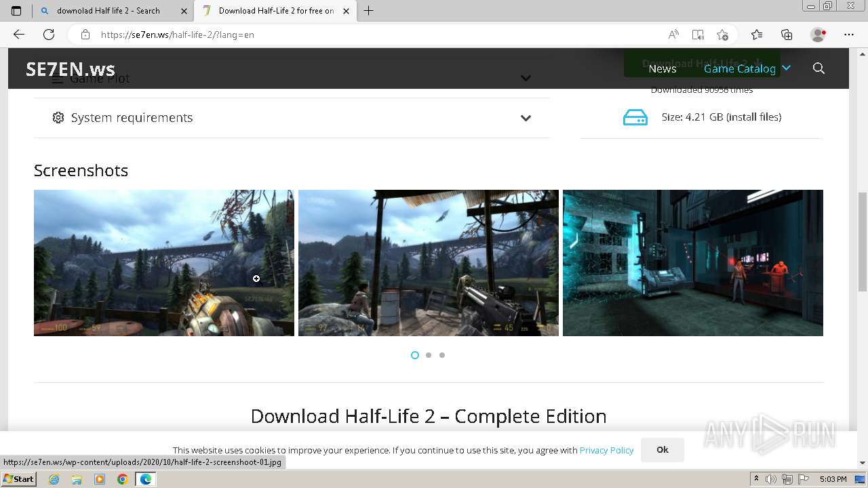Open the Game Catalog dropdown
This screenshot has height=488, width=868.
click(x=747, y=68)
